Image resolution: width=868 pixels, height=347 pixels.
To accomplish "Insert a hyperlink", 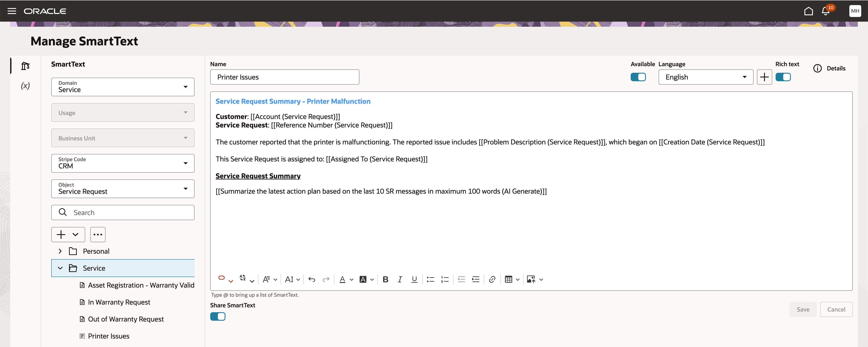I will coord(492,279).
